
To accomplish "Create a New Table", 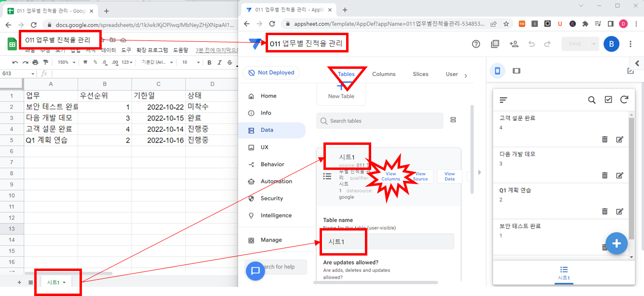I will point(341,92).
